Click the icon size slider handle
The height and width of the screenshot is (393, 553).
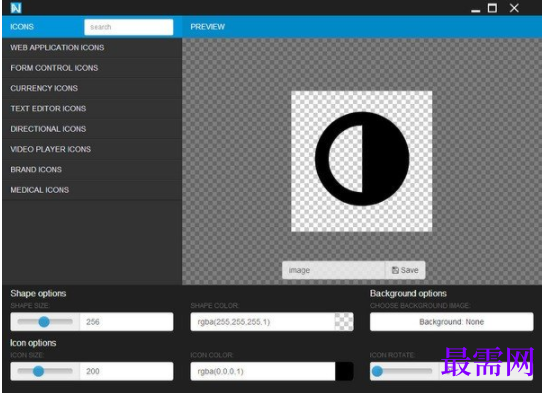click(38, 371)
